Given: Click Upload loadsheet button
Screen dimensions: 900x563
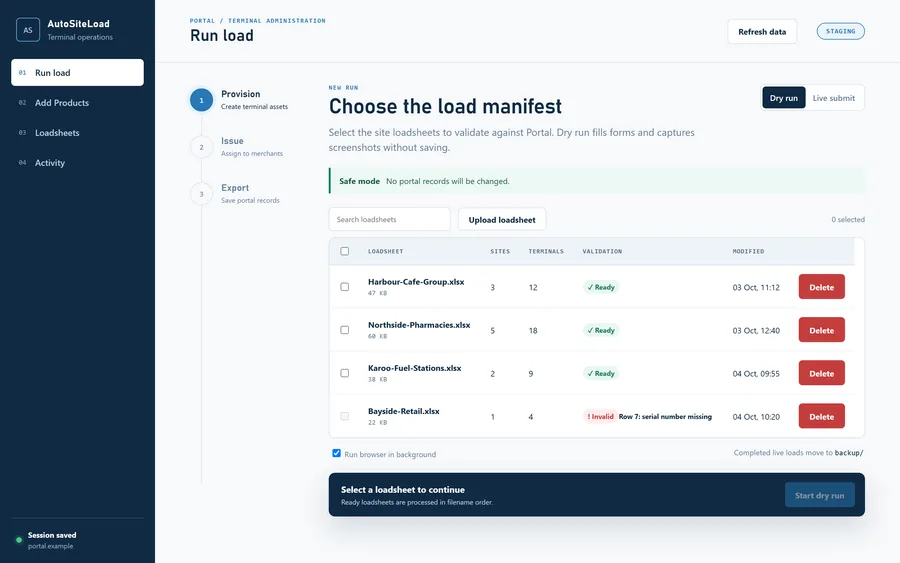Looking at the screenshot, I should pos(502,219).
